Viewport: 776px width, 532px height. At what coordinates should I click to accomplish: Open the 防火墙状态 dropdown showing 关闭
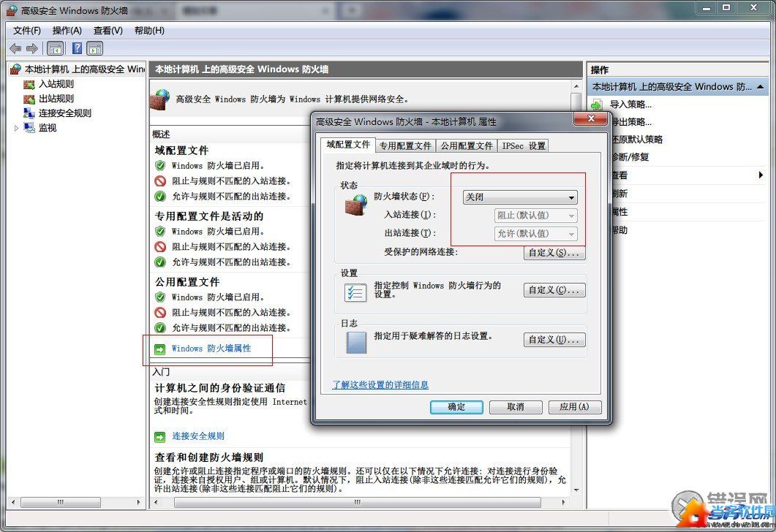(x=519, y=197)
